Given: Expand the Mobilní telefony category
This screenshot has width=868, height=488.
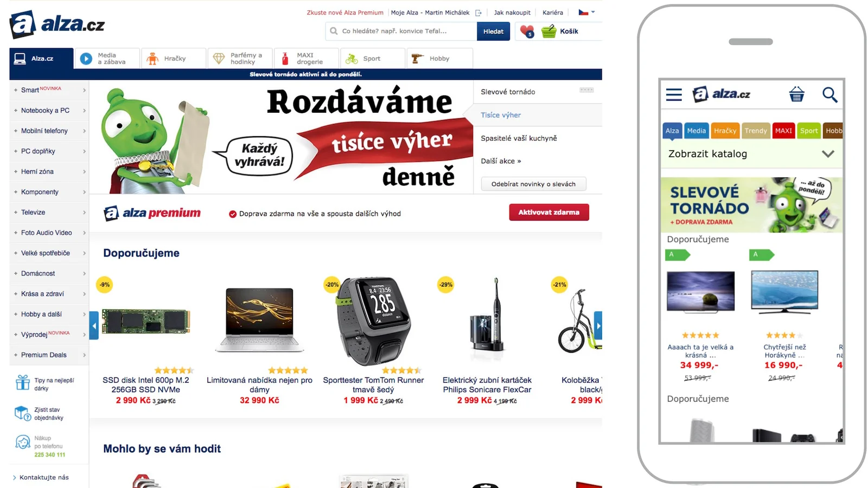Looking at the screenshot, I should tap(49, 131).
